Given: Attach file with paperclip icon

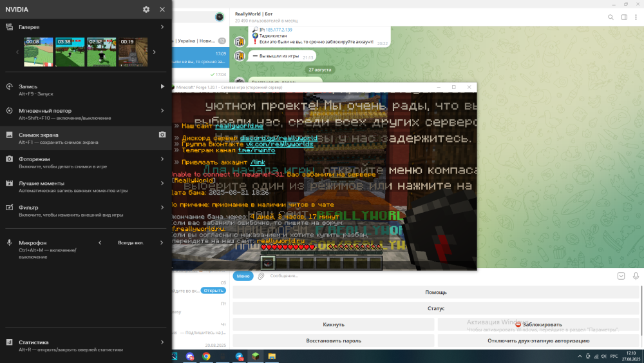Looking at the screenshot, I should [x=261, y=276].
